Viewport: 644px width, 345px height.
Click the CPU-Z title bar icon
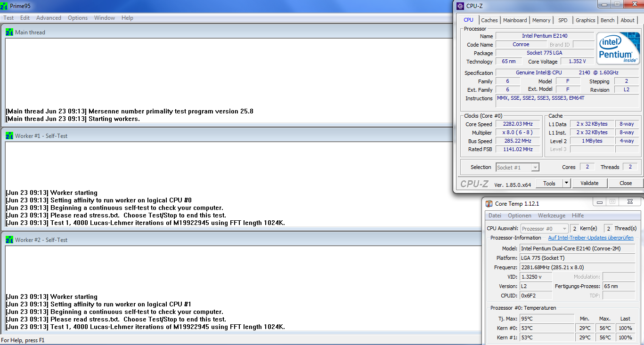coord(460,6)
